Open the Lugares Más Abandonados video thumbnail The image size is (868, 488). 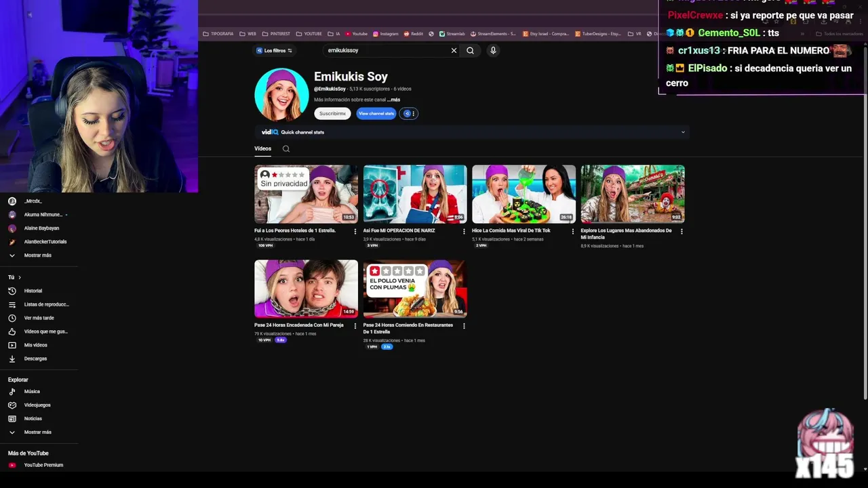tap(633, 194)
